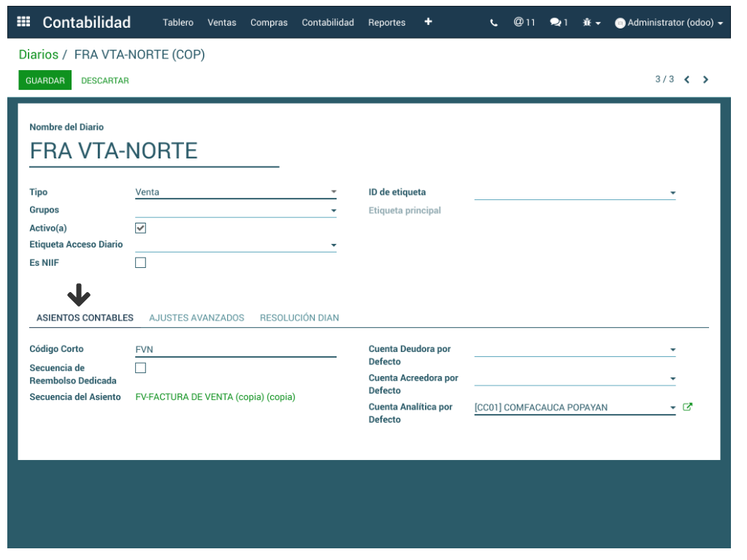Image resolution: width=747 pixels, height=560 pixels.
Task: Expand the Tipo dropdown
Action: [235, 192]
